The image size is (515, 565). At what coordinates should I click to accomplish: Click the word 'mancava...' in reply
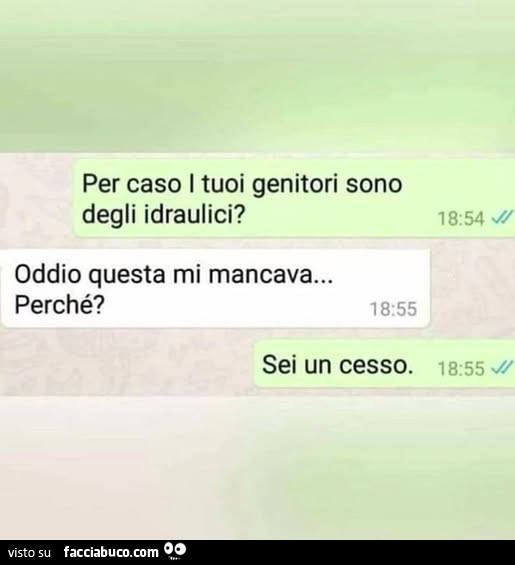(x=271, y=275)
